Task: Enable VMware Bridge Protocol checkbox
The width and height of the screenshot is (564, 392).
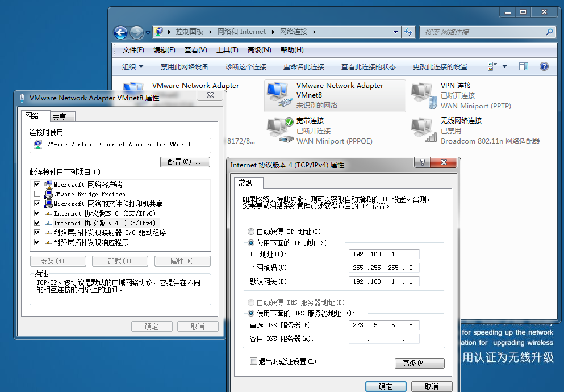Action: 37,194
